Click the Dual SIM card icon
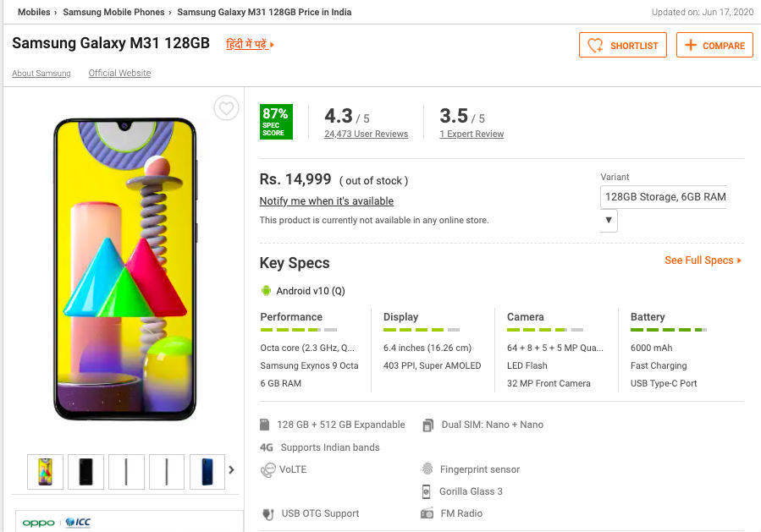 click(428, 425)
